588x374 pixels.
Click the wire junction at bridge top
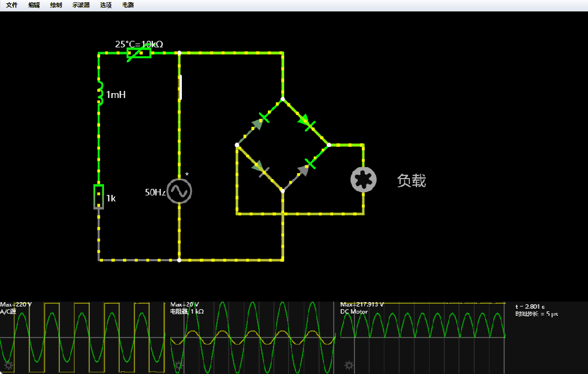(283, 99)
